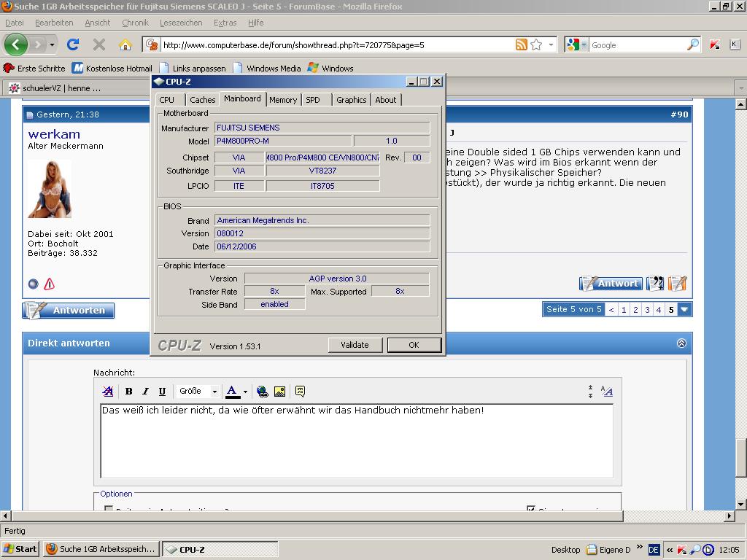
Task: Expand the hidden taskbar toolbar chevron
Action: click(x=639, y=547)
